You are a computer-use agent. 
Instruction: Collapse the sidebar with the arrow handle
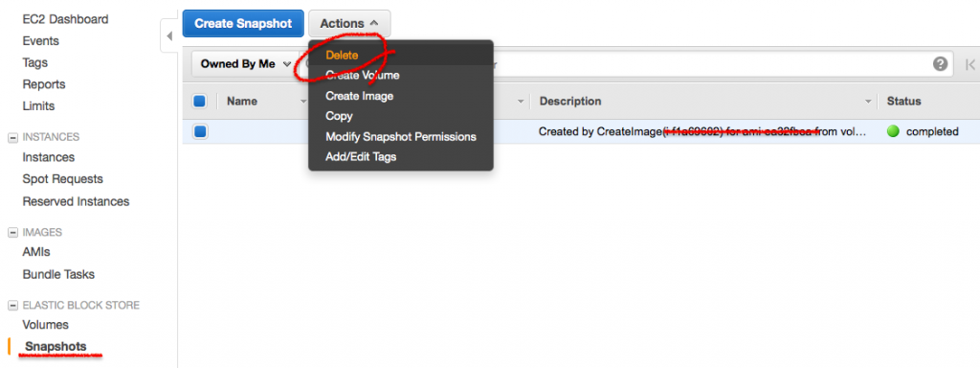point(169,36)
